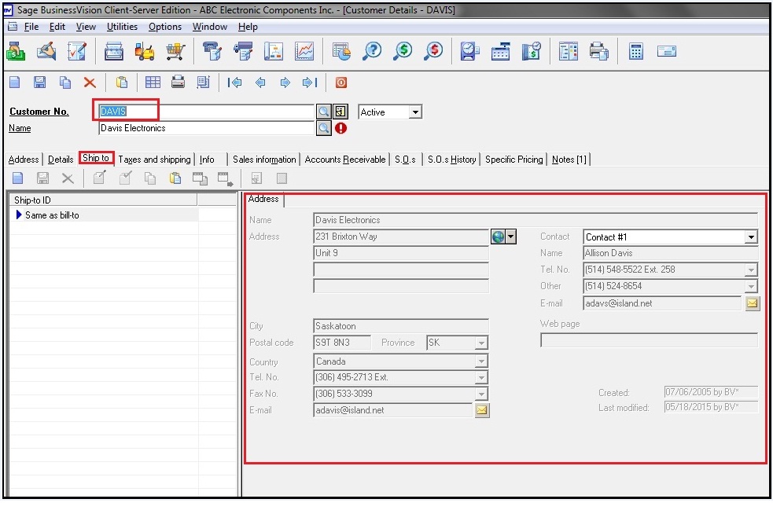Switch to the Accounts Receivable tab
This screenshot has height=532, width=773.
pos(345,159)
